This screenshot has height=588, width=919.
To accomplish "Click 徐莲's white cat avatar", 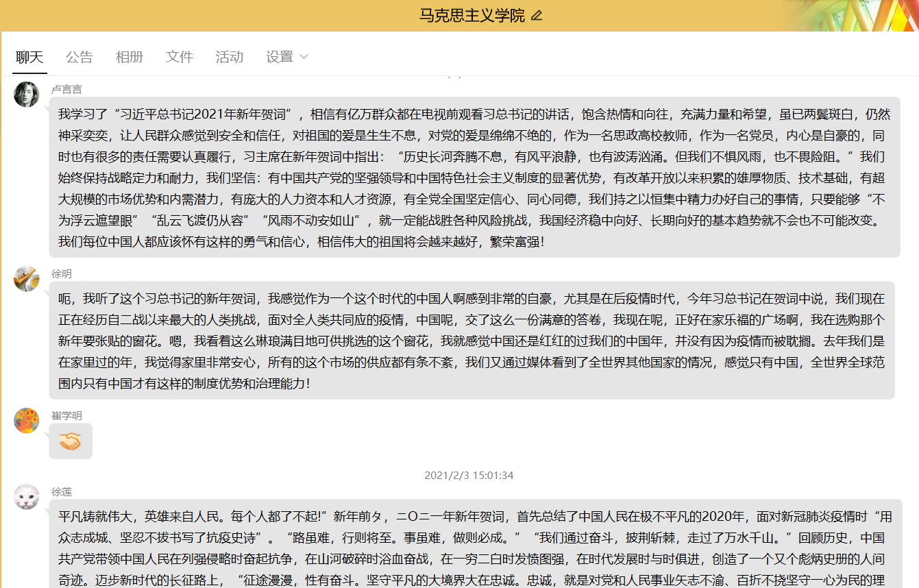I will coord(26,497).
